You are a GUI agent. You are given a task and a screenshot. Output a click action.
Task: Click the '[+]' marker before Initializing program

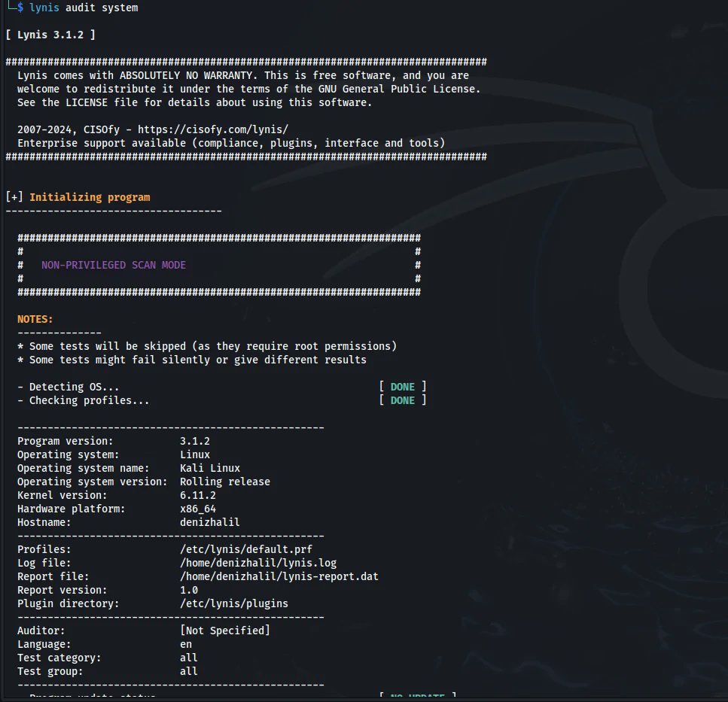click(x=14, y=197)
